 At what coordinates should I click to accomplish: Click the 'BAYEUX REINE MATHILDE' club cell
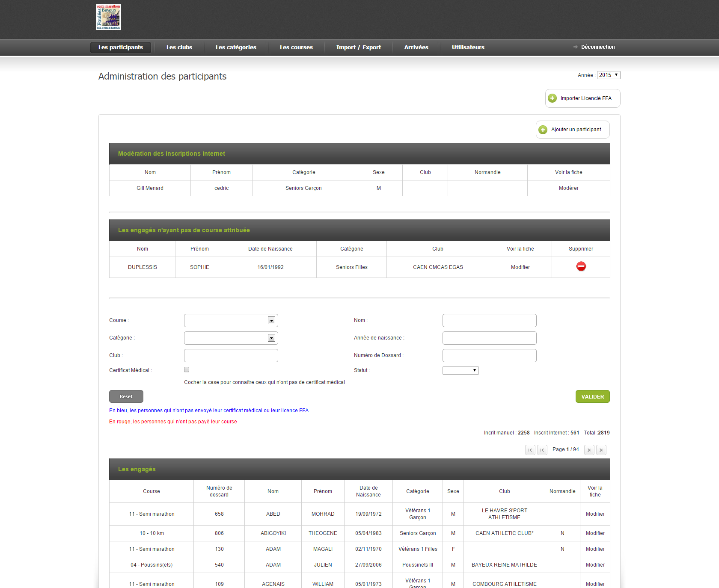[504, 565]
